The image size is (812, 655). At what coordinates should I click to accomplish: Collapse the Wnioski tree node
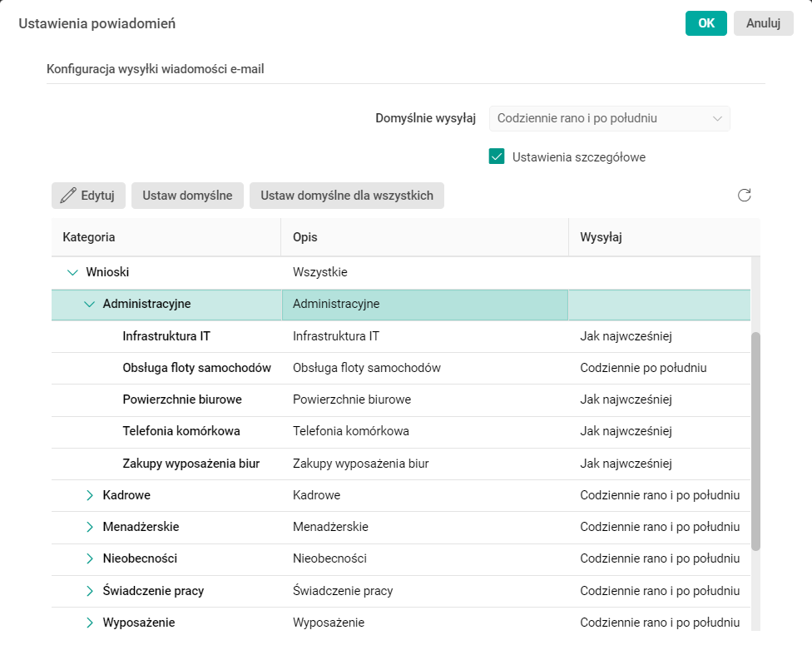(72, 271)
